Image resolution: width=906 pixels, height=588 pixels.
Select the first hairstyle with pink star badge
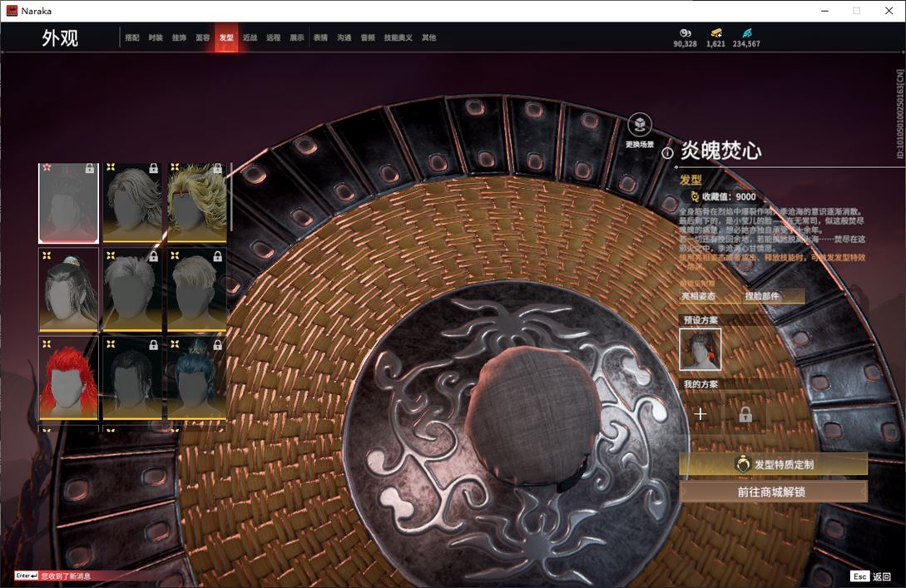68,203
